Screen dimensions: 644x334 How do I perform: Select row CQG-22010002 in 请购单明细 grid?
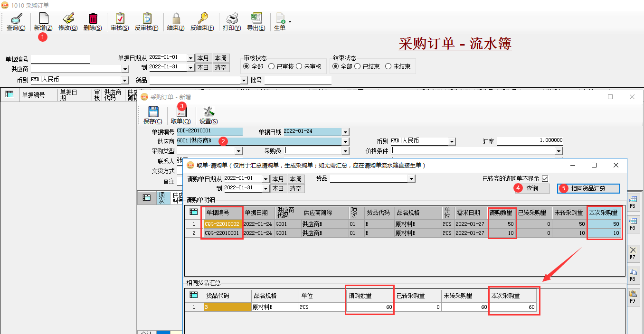(222, 224)
